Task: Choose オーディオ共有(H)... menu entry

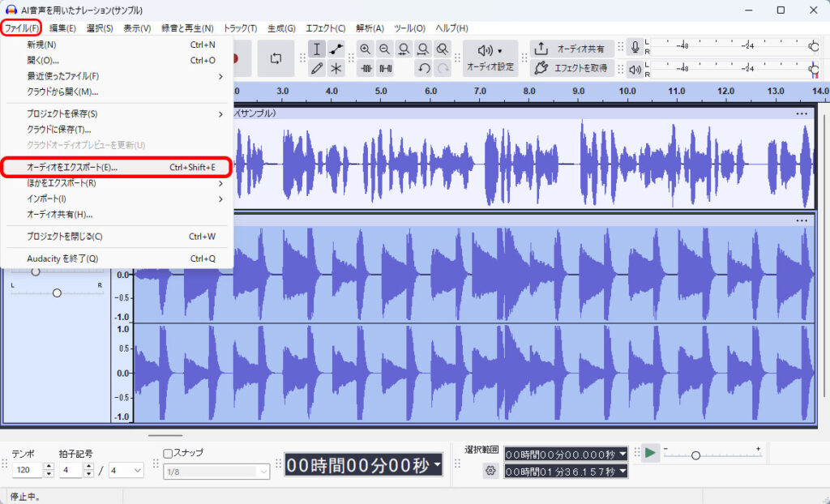Action: point(117,215)
